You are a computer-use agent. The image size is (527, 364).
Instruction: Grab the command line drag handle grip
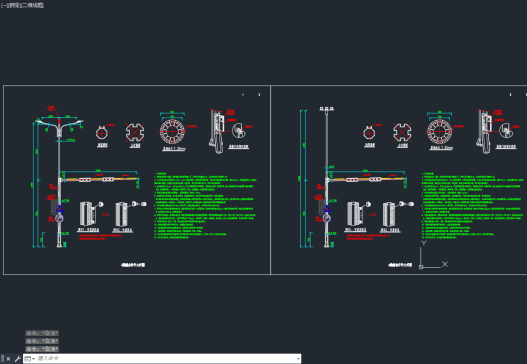point(2,359)
